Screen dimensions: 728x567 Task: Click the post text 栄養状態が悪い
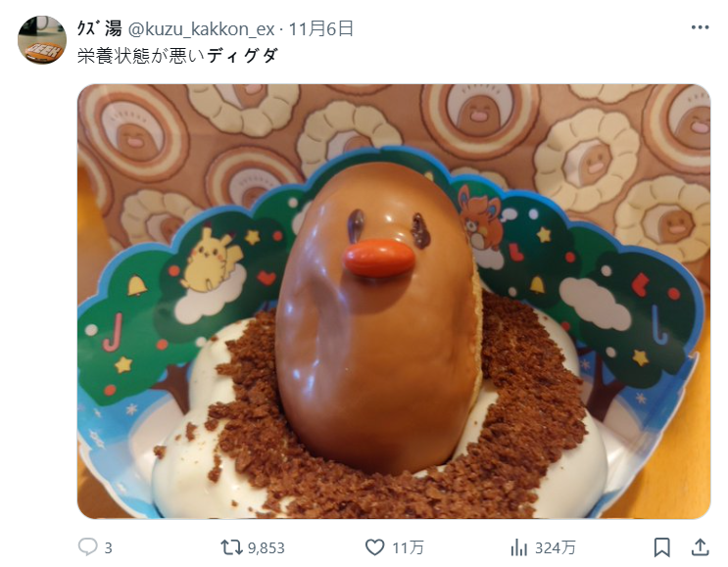click(141, 56)
